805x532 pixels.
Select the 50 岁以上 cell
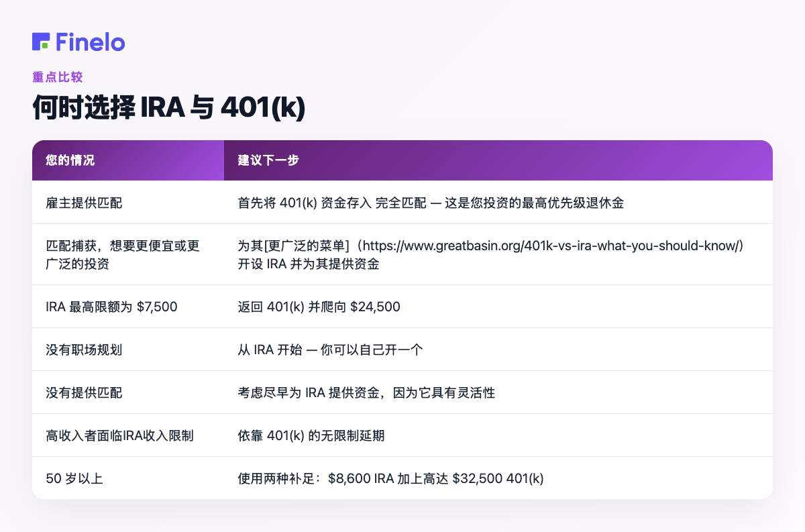128,478
